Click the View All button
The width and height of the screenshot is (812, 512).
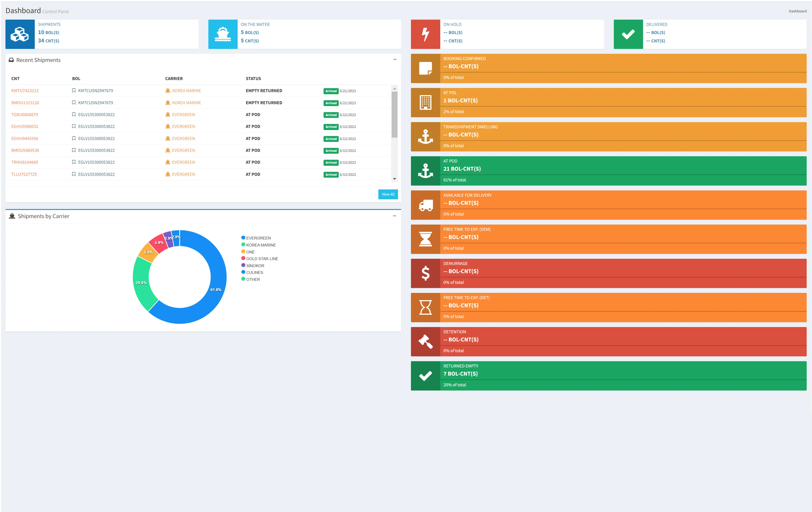click(x=388, y=194)
